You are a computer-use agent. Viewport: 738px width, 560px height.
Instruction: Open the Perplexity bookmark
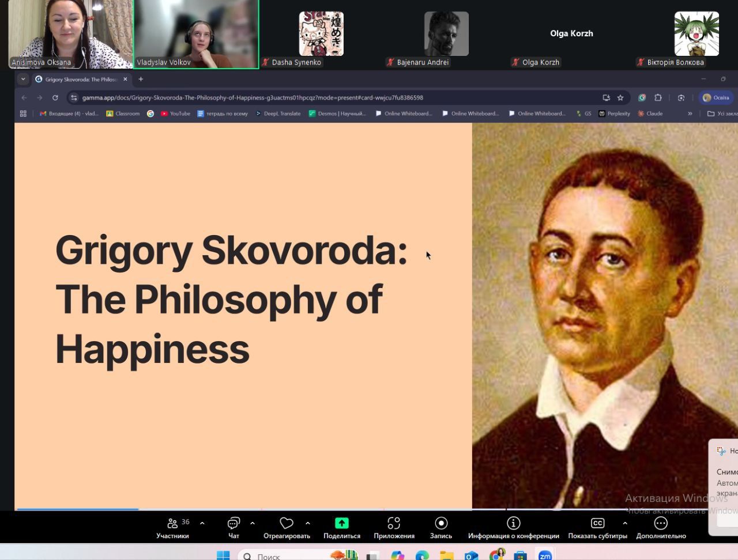point(614,114)
